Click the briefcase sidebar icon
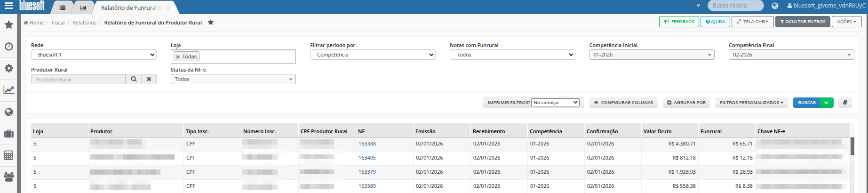The width and height of the screenshot is (868, 193). (8, 134)
